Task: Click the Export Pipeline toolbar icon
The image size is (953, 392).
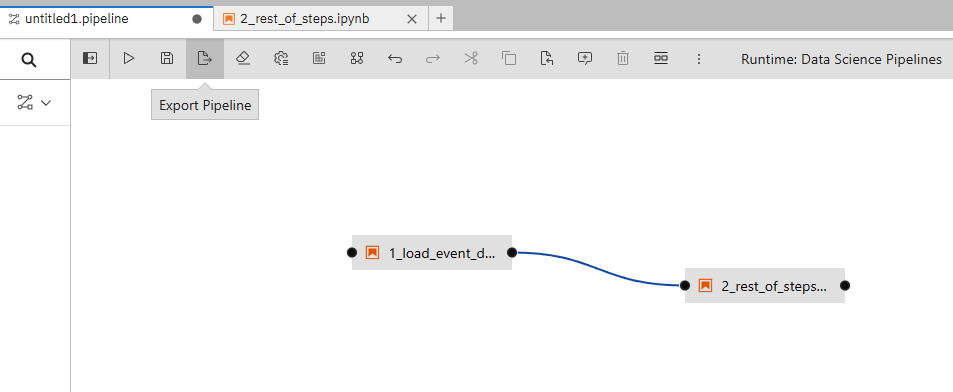Action: [x=205, y=58]
